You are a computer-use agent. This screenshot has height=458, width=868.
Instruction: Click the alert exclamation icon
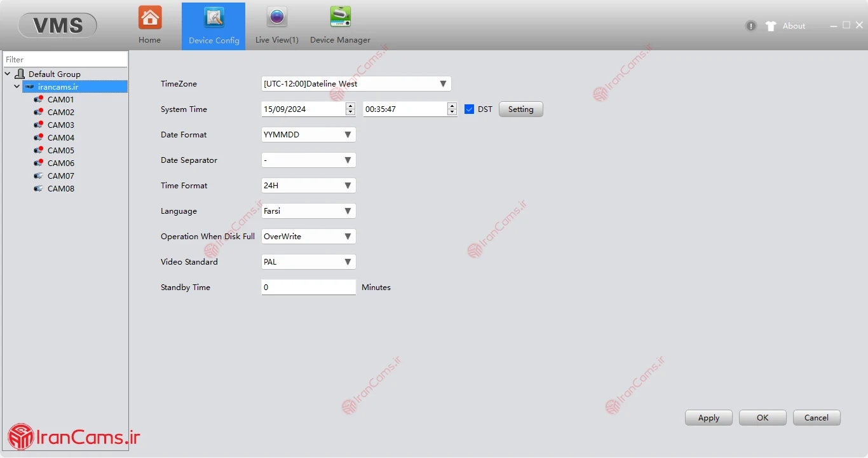point(751,26)
